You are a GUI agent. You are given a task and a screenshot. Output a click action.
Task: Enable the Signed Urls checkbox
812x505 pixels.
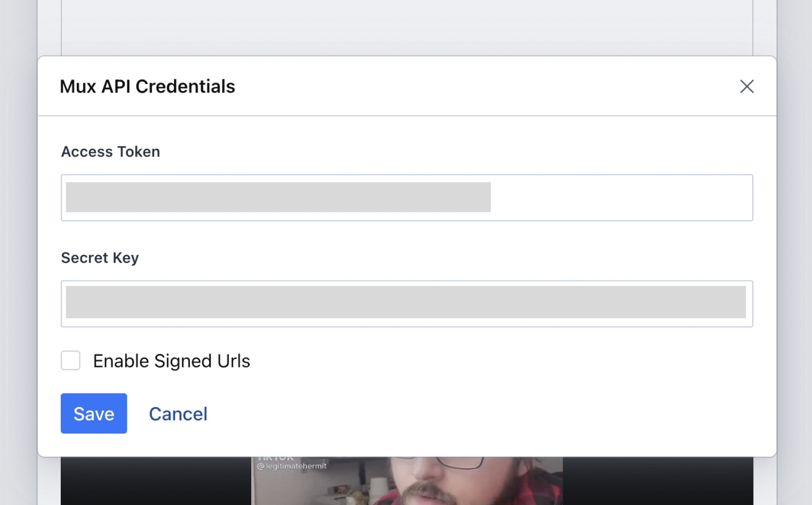(x=71, y=361)
